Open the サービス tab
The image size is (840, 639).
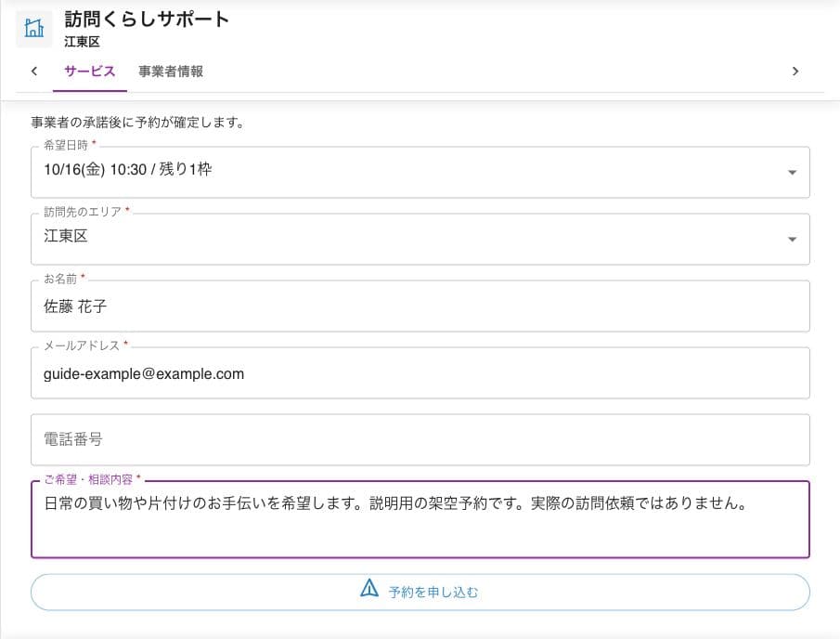point(90,72)
